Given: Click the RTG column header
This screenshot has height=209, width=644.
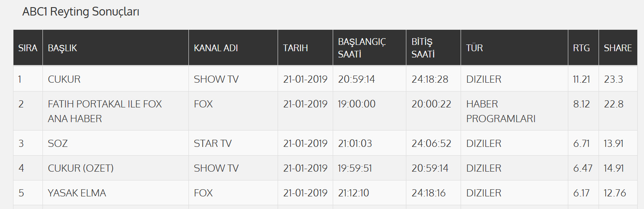Looking at the screenshot, I should click(x=581, y=48).
